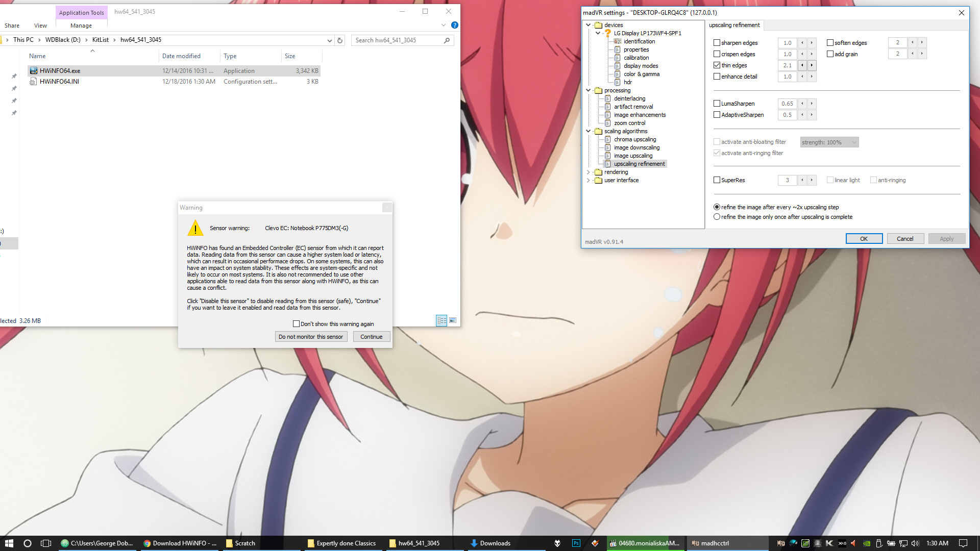Image resolution: width=980 pixels, height=551 pixels.
Task: Collapse scaling algorithms node
Action: point(589,131)
